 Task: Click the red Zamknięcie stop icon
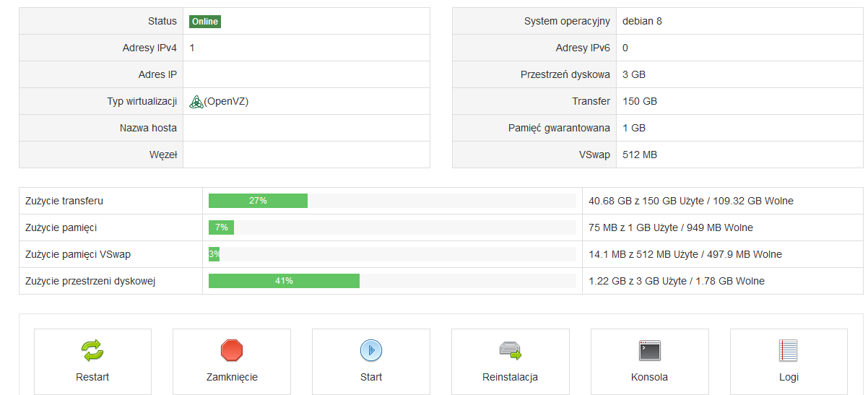[x=232, y=351]
